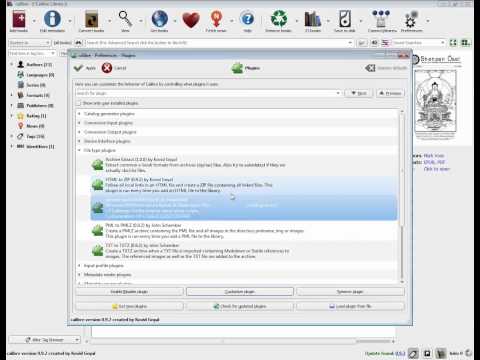Click Check for updated plugins button
Viewport: 480px width, 360px height.
pyautogui.click(x=240, y=306)
